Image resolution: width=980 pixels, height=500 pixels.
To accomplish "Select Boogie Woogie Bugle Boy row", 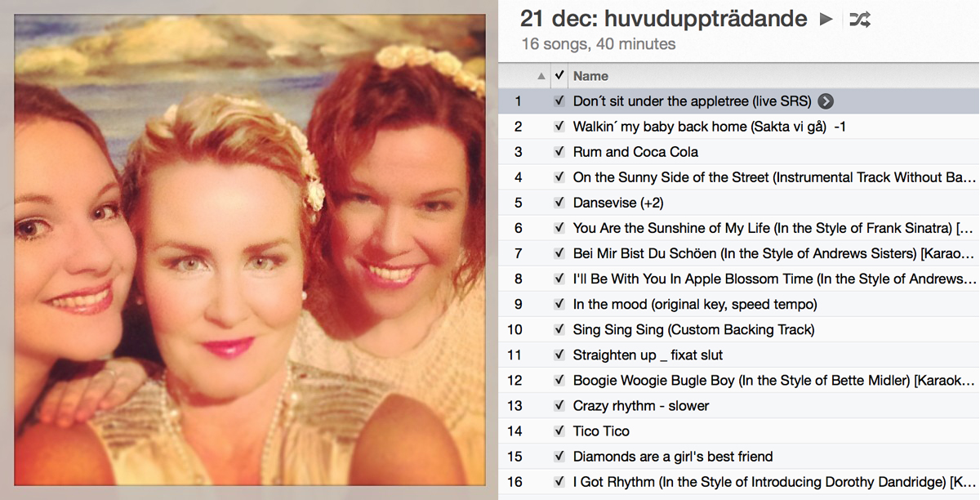I will pyautogui.click(x=739, y=380).
